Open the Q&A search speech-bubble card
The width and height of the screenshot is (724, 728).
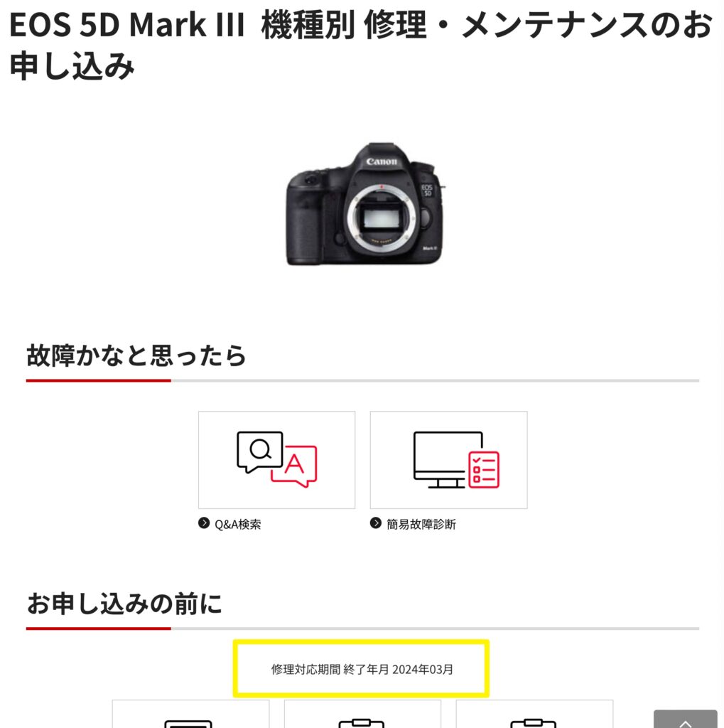point(276,460)
